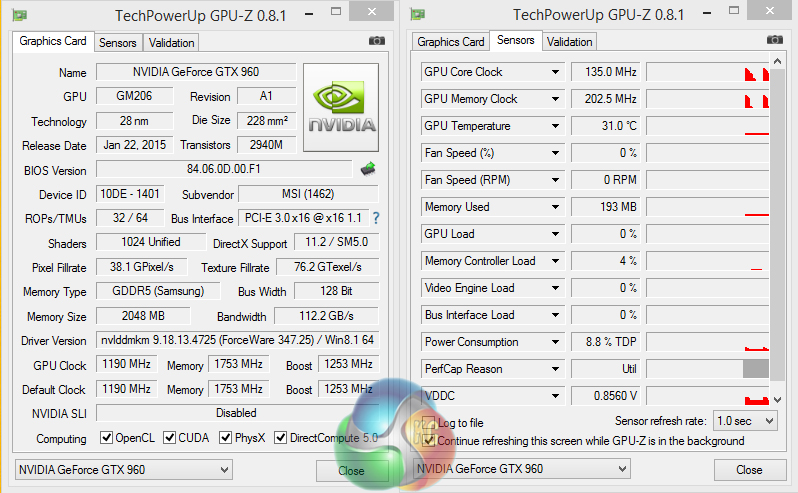Image resolution: width=798 pixels, height=493 pixels.
Task: Click the camera screenshot icon in left GPU-Z window
Action: pos(377,41)
